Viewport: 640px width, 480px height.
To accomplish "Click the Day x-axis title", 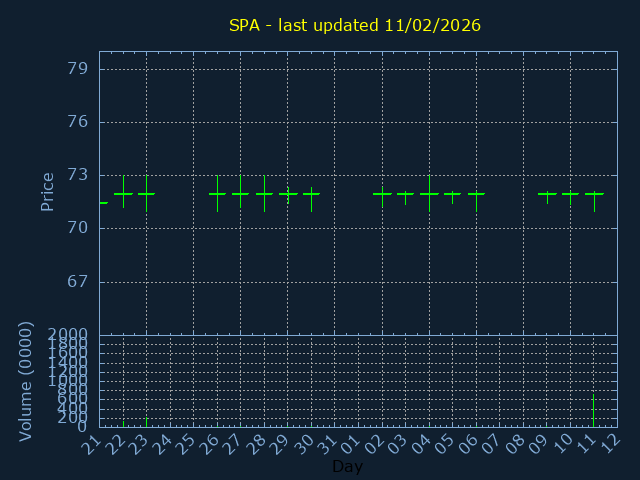I will pyautogui.click(x=347, y=467).
